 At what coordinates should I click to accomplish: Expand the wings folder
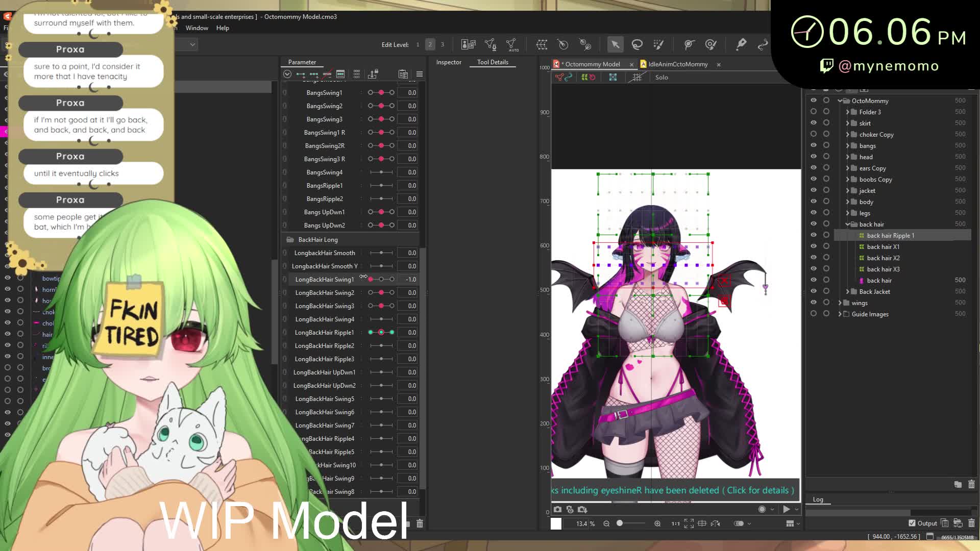[x=840, y=303]
